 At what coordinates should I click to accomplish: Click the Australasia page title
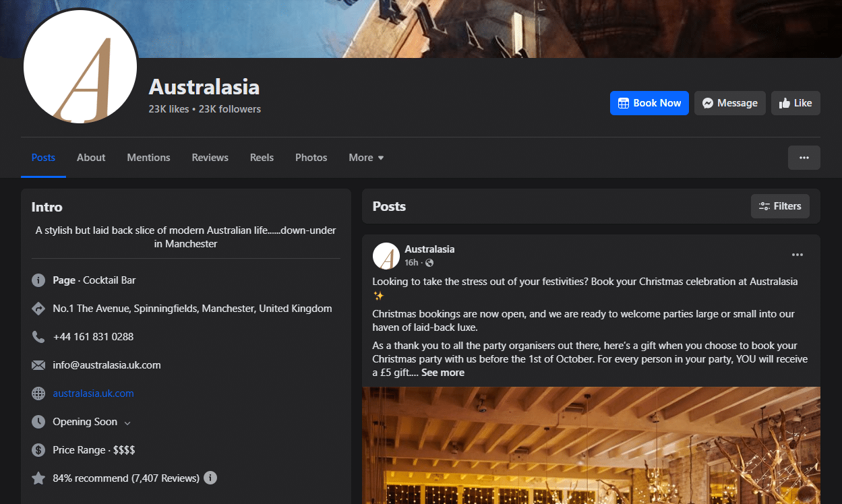[204, 87]
